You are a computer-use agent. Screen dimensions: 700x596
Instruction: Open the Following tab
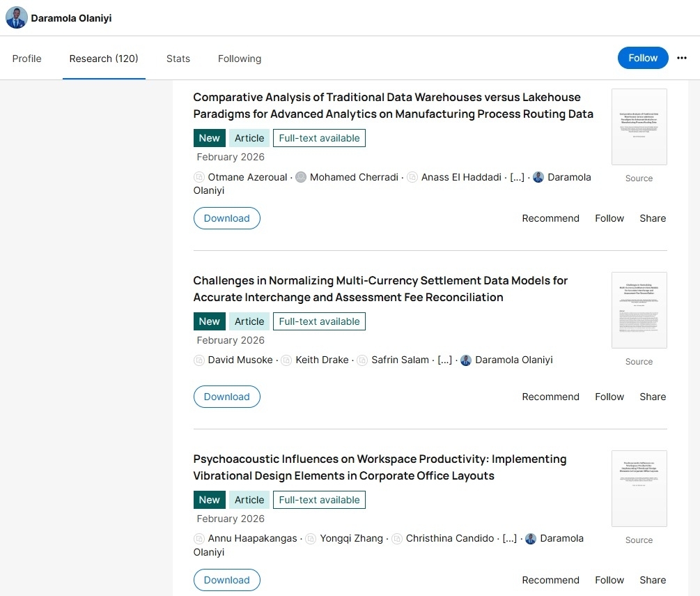[x=239, y=59]
